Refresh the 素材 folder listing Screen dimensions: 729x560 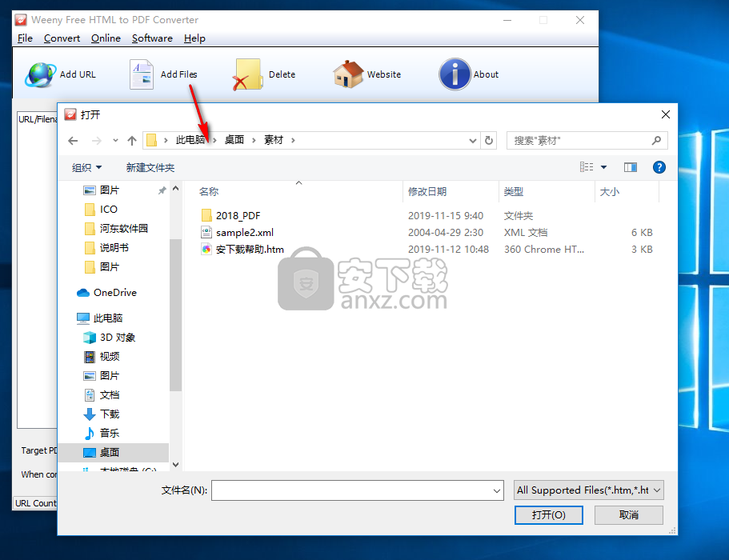[489, 140]
